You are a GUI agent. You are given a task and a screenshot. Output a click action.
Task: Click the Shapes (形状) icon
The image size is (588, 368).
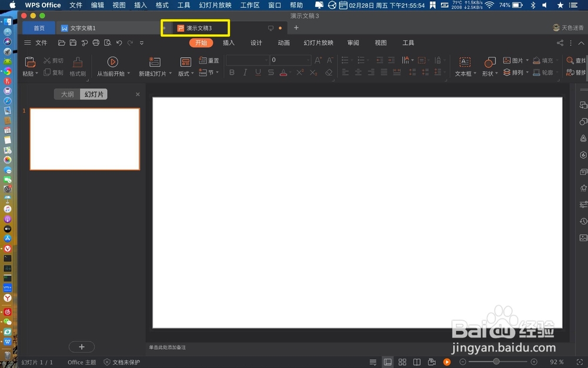(x=490, y=62)
